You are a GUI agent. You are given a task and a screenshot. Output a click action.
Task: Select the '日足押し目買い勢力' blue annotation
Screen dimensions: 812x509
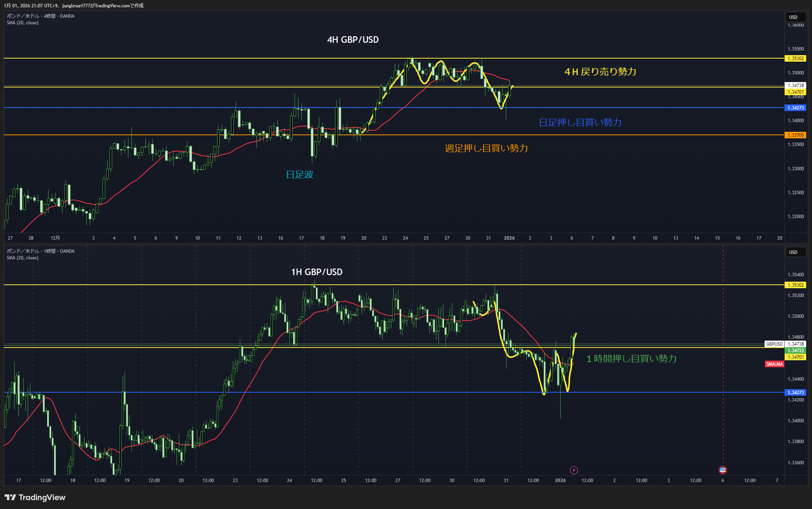pyautogui.click(x=580, y=123)
